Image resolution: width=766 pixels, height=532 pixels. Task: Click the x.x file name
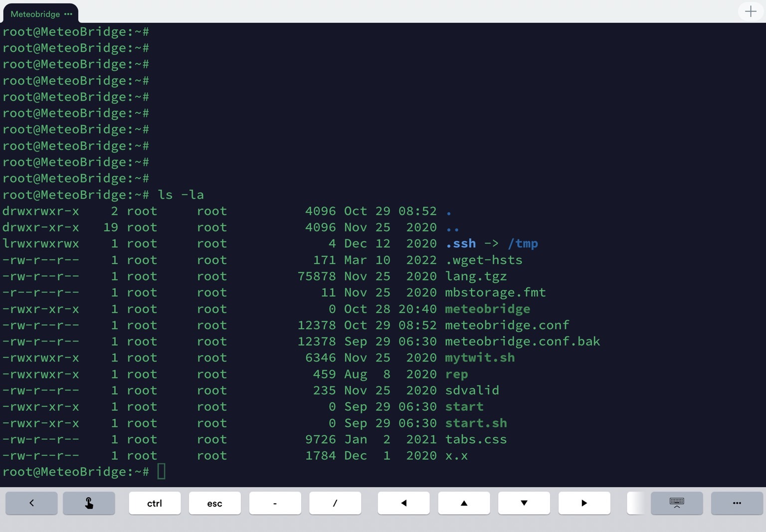click(x=457, y=456)
